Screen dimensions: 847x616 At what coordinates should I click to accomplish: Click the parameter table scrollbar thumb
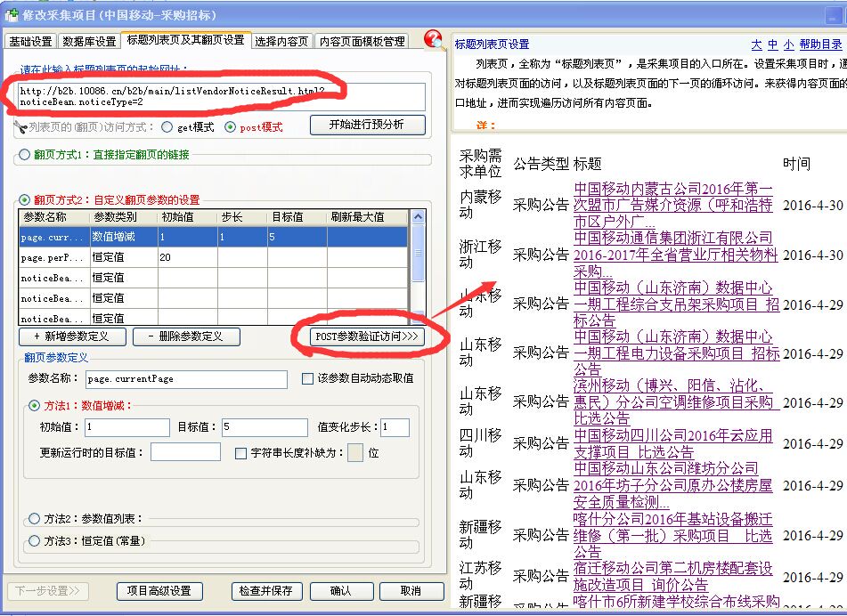(418, 253)
